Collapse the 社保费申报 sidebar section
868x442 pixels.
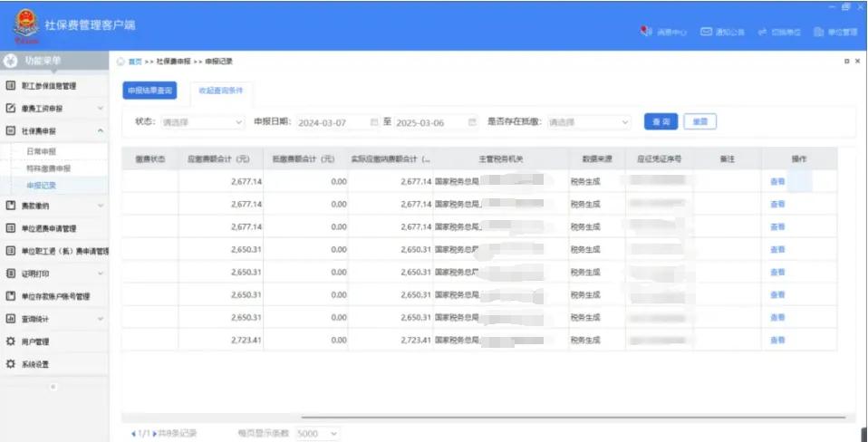click(x=100, y=130)
